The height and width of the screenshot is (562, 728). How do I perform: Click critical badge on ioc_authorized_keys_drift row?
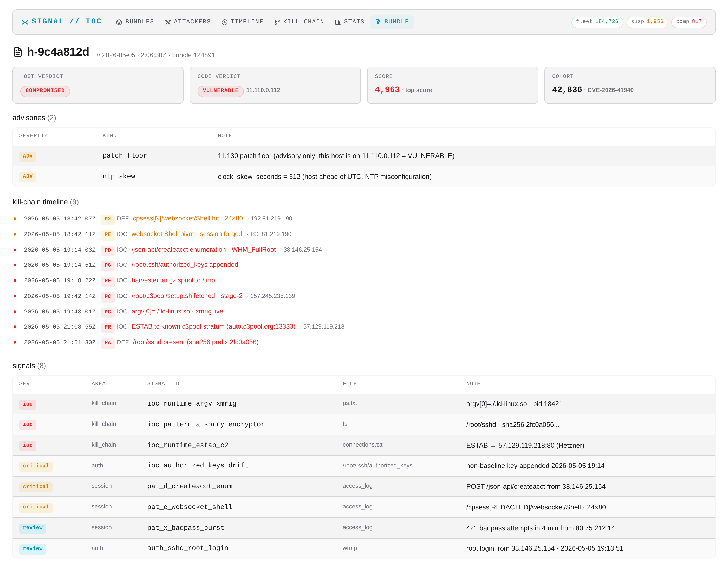pos(36,466)
